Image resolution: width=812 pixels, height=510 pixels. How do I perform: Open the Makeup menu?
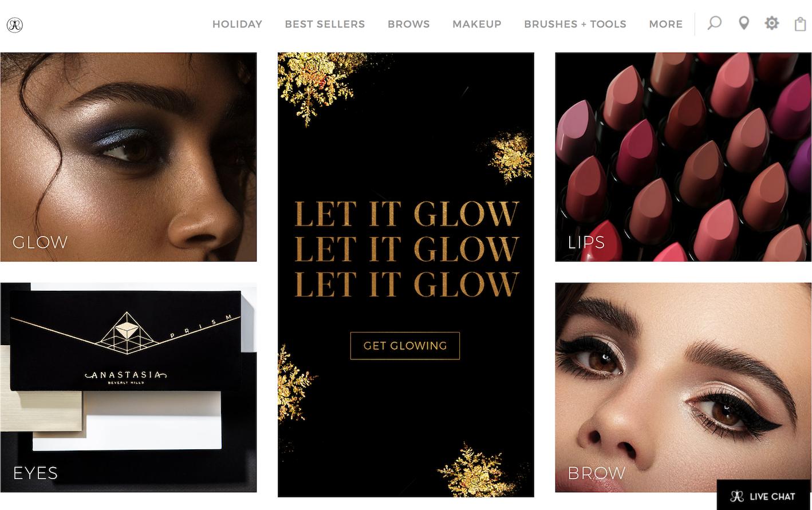pyautogui.click(x=476, y=24)
